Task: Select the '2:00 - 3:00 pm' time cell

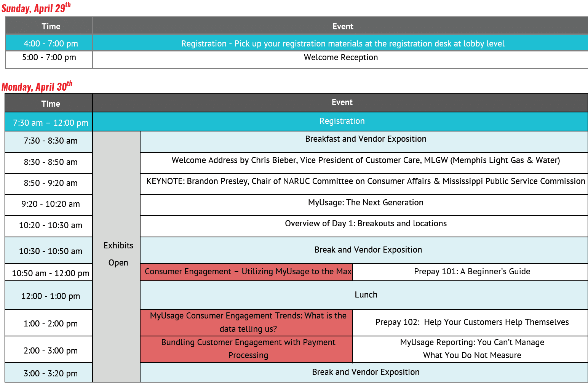Action: (x=49, y=349)
